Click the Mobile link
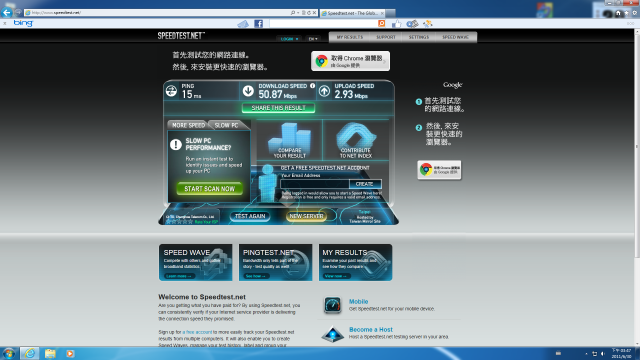Viewport: 640px width, 360px height. pos(358,302)
